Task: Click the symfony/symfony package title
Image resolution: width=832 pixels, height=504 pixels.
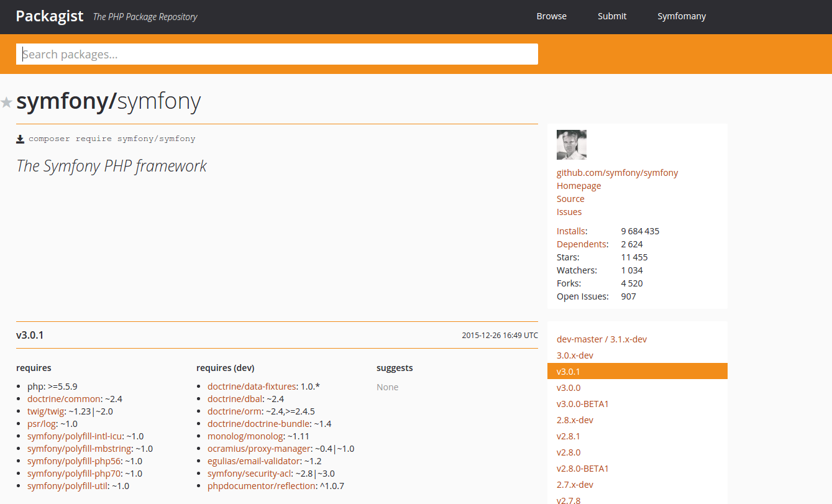Action: click(x=109, y=102)
